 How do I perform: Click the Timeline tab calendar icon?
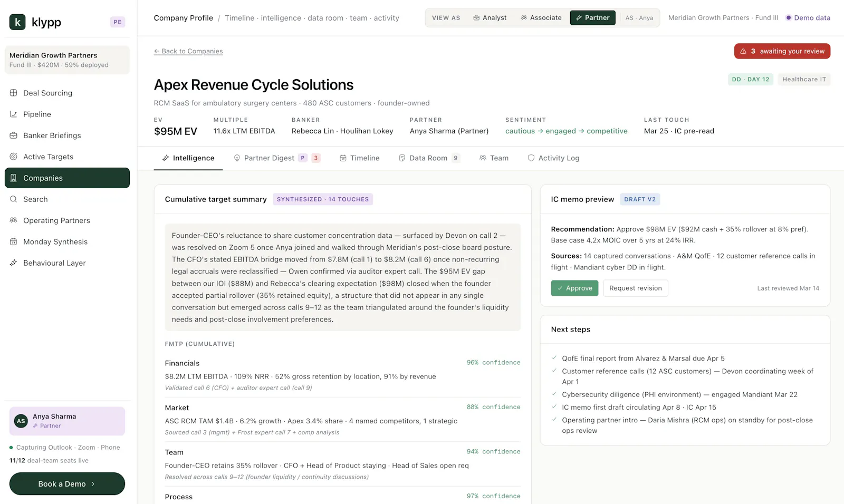[x=343, y=158]
